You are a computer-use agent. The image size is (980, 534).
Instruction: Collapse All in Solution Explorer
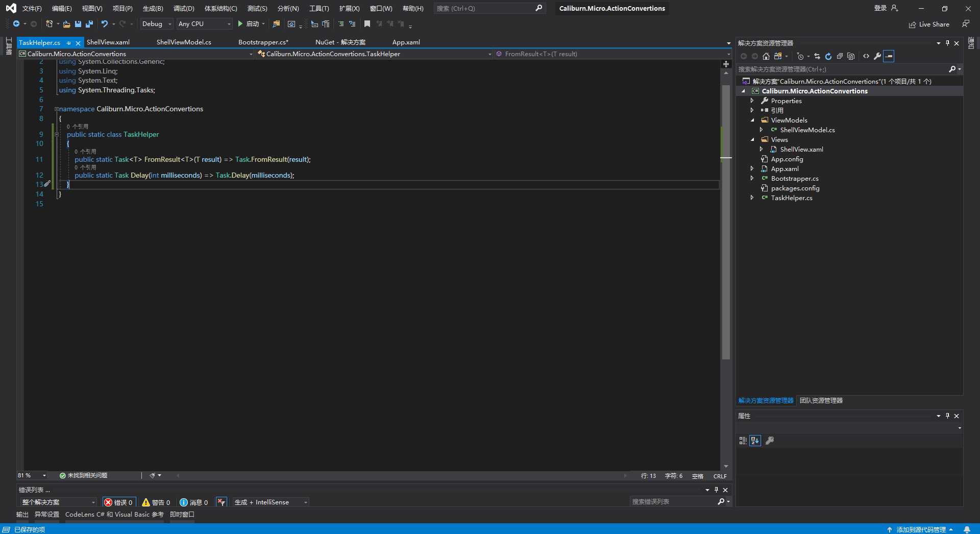840,56
